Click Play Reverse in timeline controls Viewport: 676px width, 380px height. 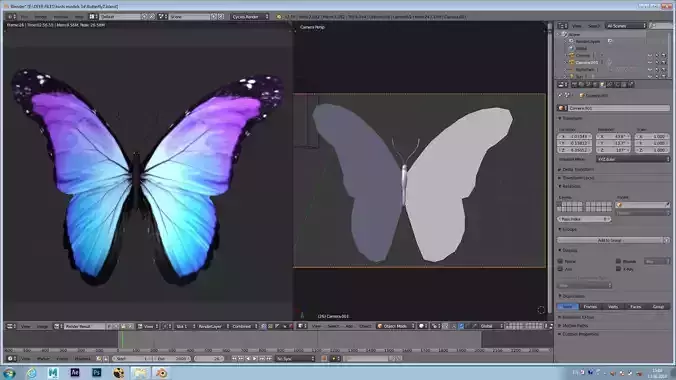pos(248,358)
